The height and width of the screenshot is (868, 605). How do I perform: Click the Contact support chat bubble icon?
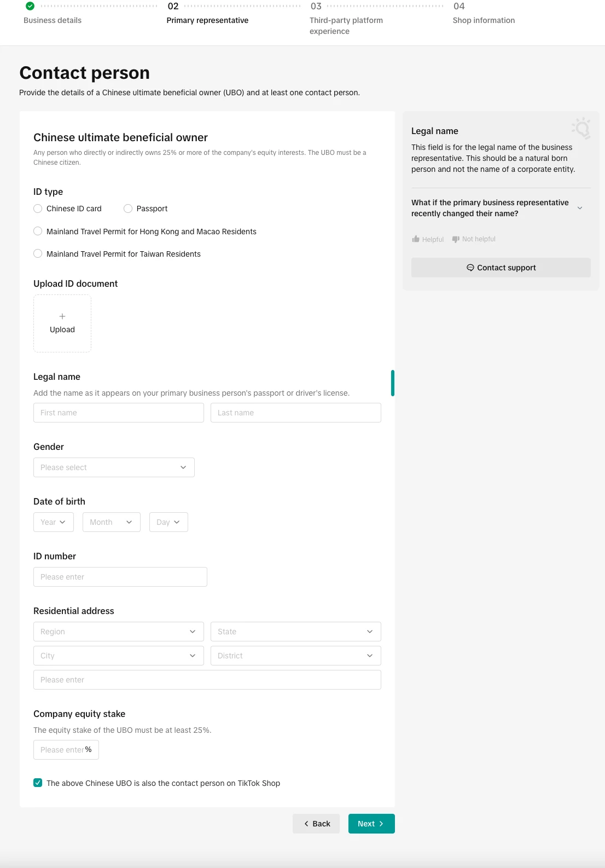pyautogui.click(x=470, y=268)
